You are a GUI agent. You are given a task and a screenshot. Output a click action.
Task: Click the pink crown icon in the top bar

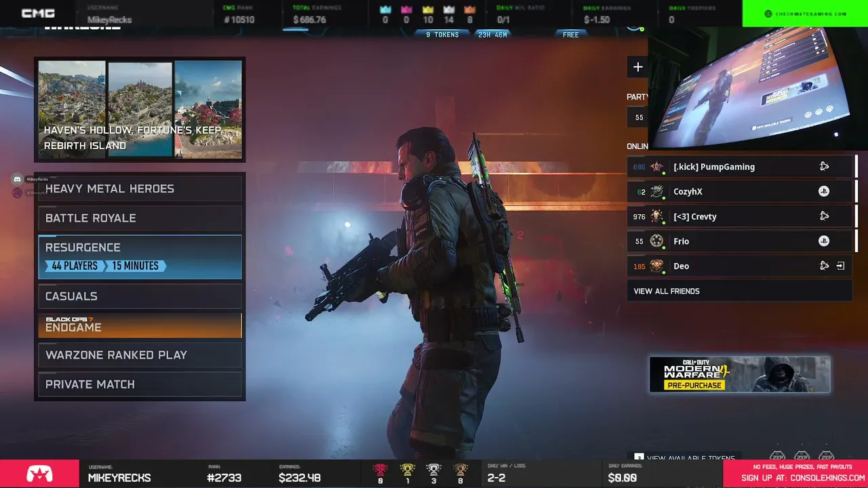point(406,9)
